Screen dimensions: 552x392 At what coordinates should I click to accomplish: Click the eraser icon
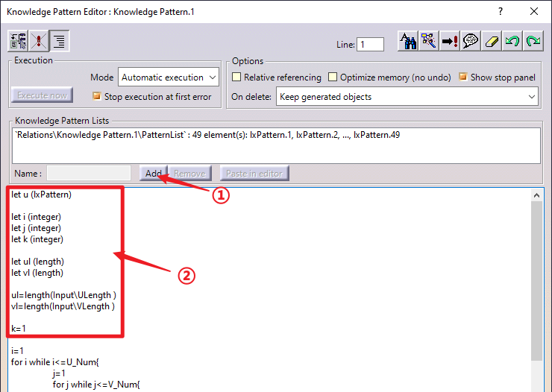492,41
